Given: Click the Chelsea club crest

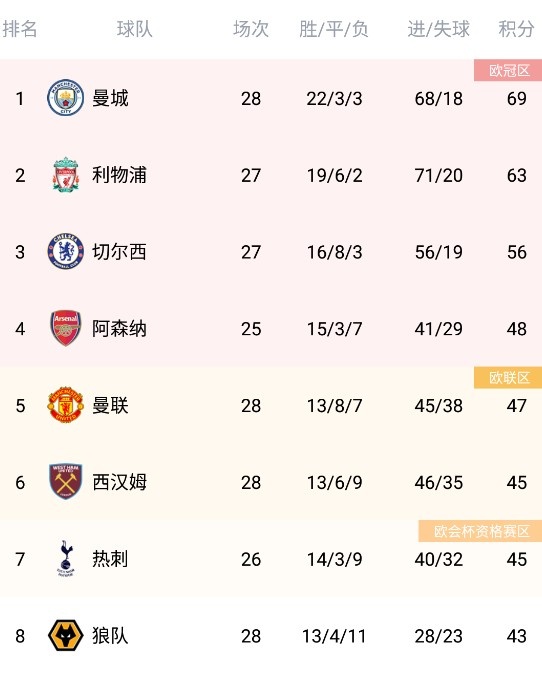Looking at the screenshot, I should tap(65, 252).
